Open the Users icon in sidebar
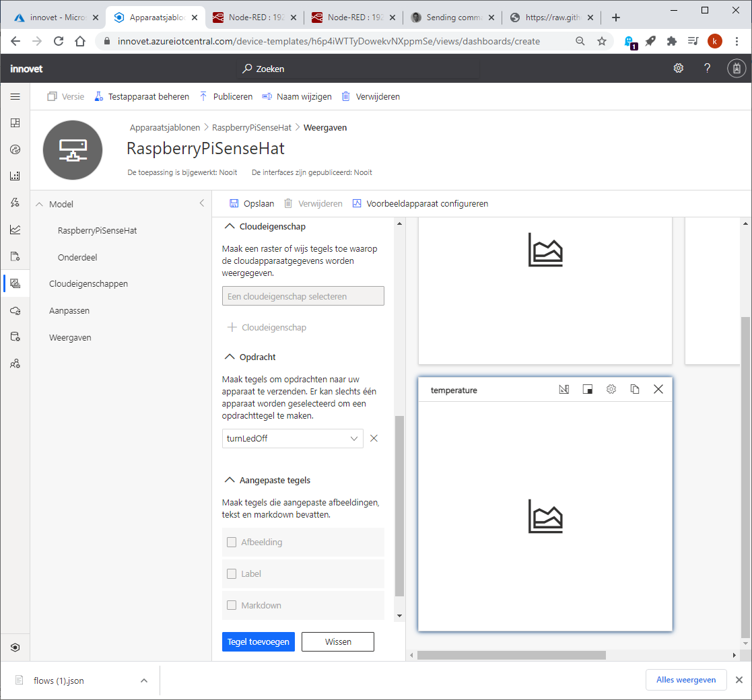 15,364
